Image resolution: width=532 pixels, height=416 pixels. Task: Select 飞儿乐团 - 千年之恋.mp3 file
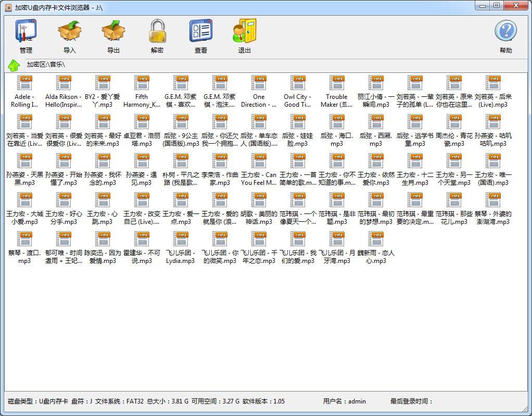point(259,248)
